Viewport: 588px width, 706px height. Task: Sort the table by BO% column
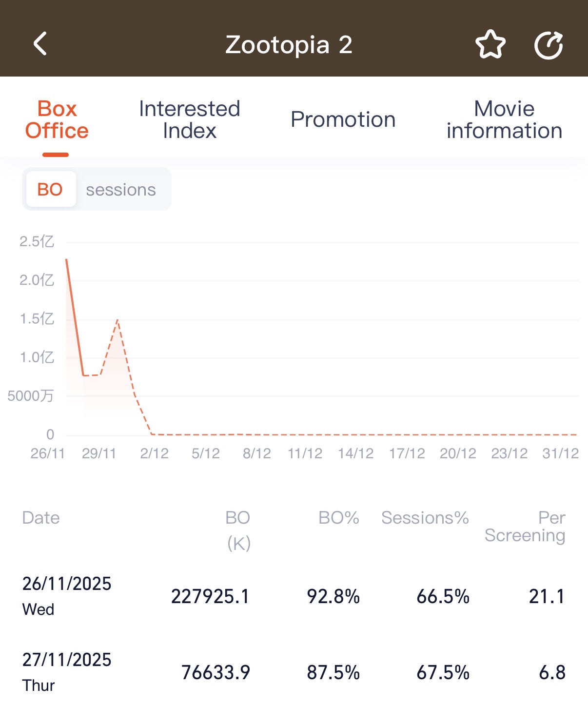pos(338,517)
